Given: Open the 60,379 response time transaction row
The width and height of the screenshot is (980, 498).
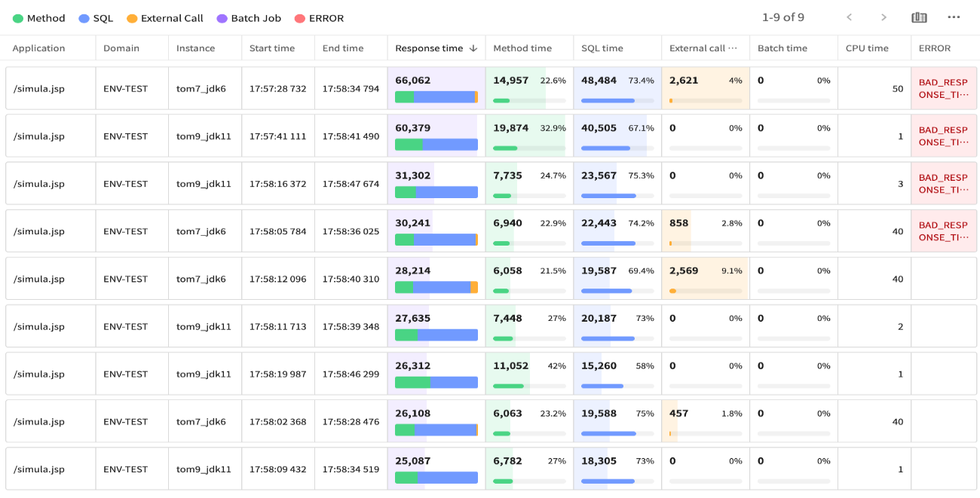Looking at the screenshot, I should tap(412, 128).
